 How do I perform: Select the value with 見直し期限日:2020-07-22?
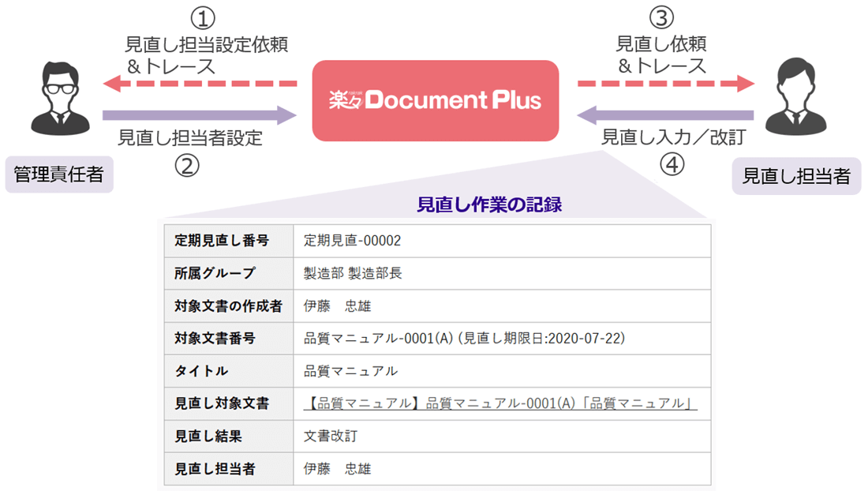coord(464,339)
